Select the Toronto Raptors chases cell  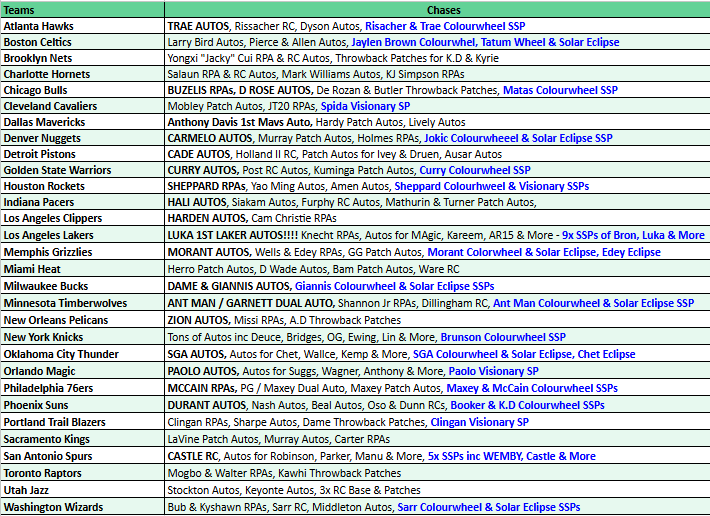point(285,473)
